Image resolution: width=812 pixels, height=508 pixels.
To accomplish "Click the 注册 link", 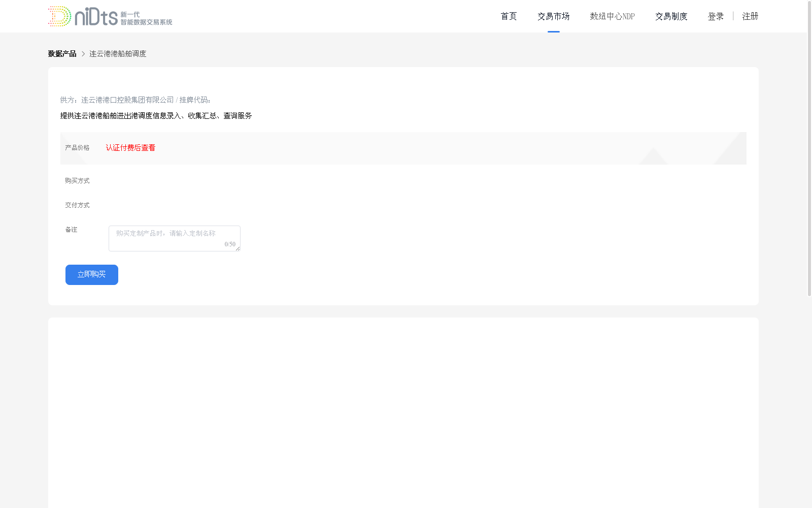I will point(750,16).
